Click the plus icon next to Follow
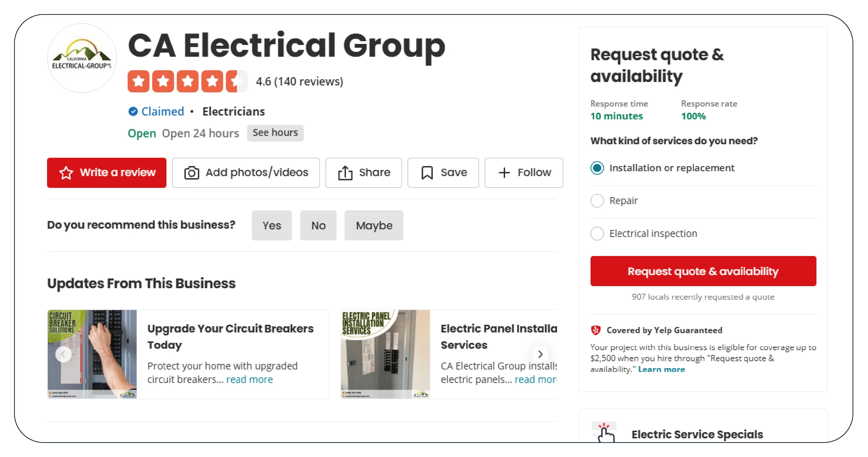Viewport: 868px width, 457px height. 504,173
